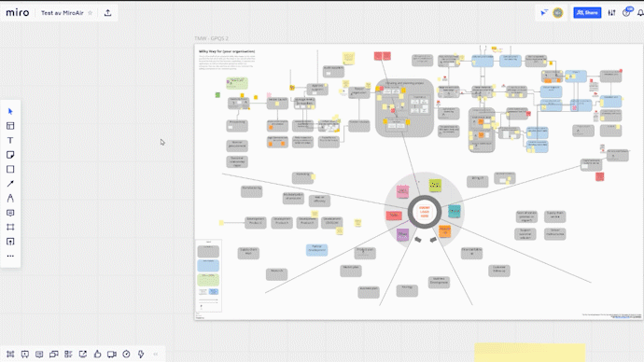Select frame title TMW - GPQS 2
Image resolution: width=644 pixels, height=362 pixels.
[211, 38]
